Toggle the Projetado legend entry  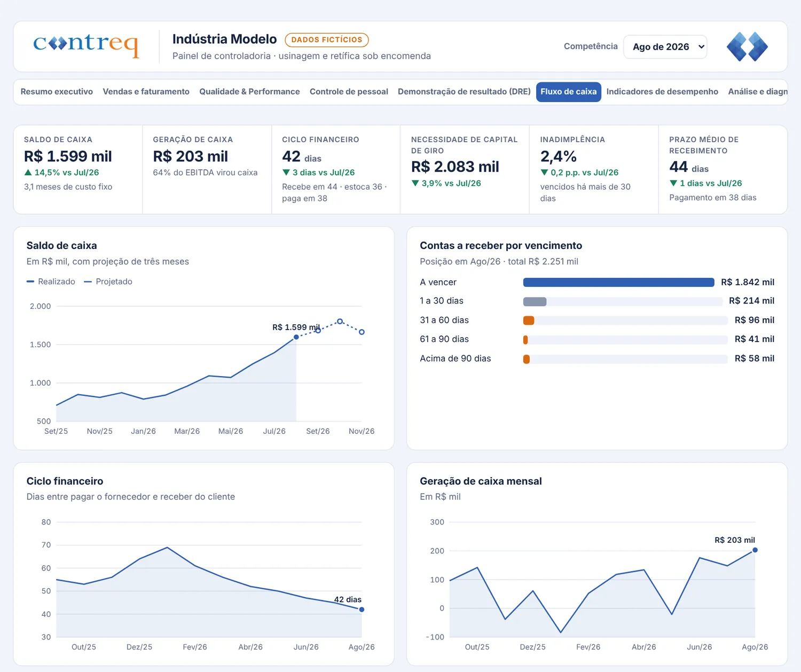point(108,282)
